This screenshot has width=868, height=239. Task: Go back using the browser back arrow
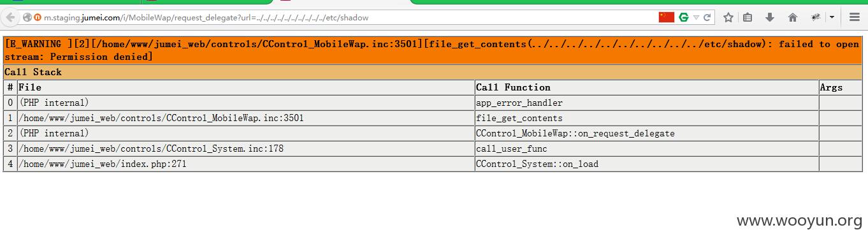(10, 18)
